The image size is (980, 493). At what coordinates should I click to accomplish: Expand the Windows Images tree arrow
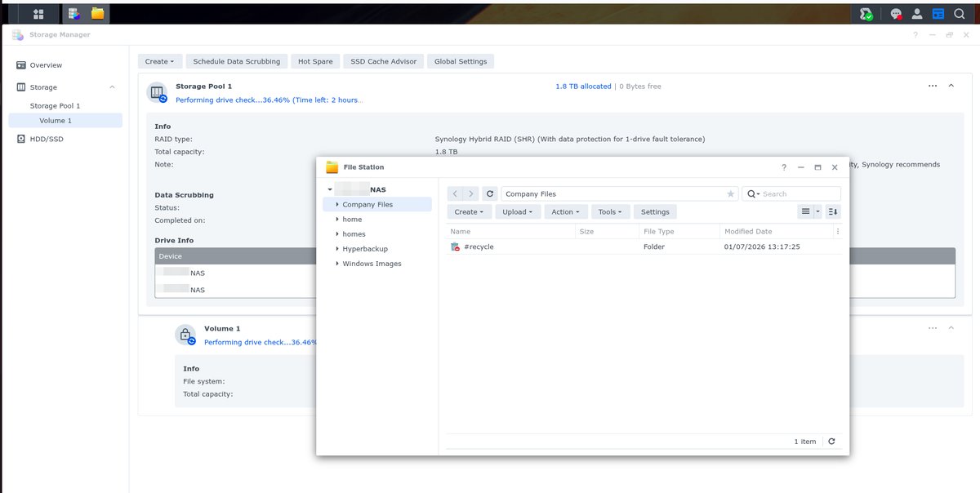point(337,264)
